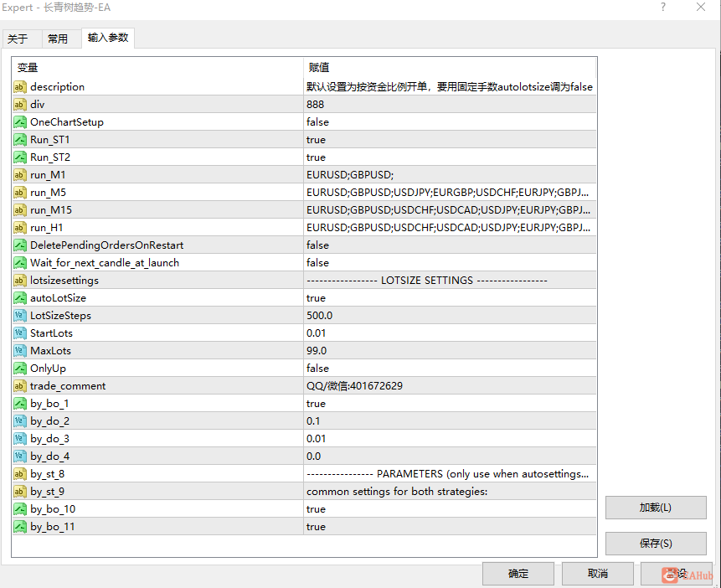721x588 pixels.
Task: Click the boolean icon next to OneChartSetup
Action: [20, 122]
